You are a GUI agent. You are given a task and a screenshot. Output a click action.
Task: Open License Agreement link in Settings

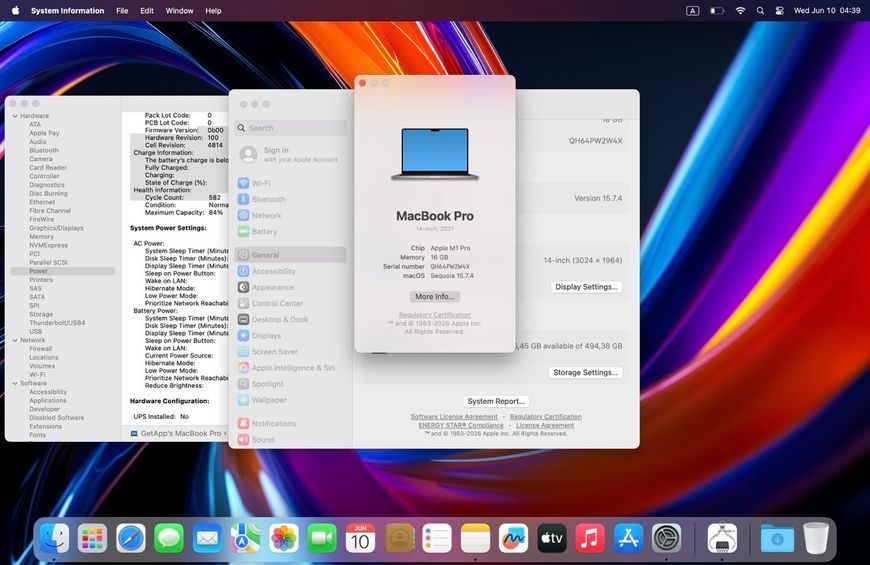[545, 425]
